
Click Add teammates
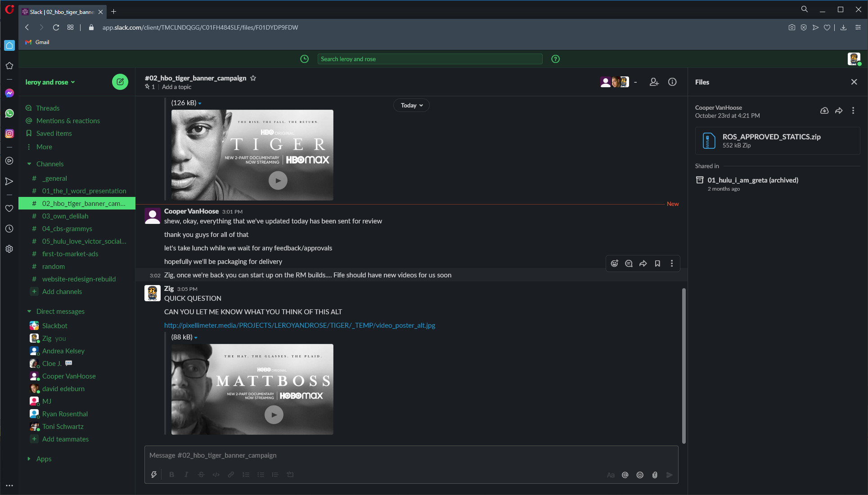coord(65,439)
